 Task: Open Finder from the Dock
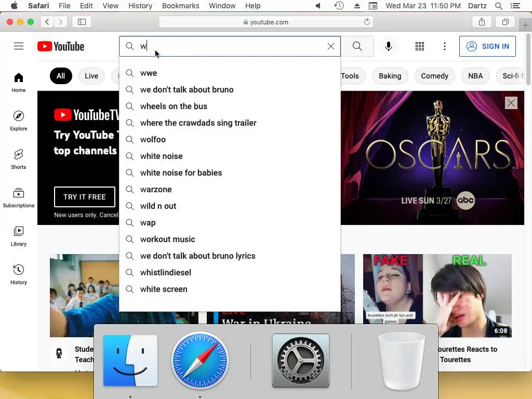pyautogui.click(x=130, y=361)
